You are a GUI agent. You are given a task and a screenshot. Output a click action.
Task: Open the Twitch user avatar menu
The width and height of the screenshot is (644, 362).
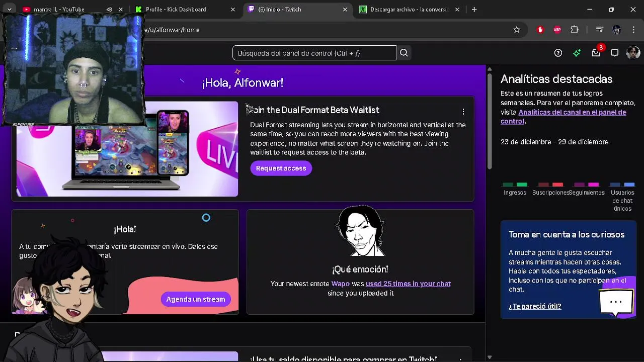point(633,53)
